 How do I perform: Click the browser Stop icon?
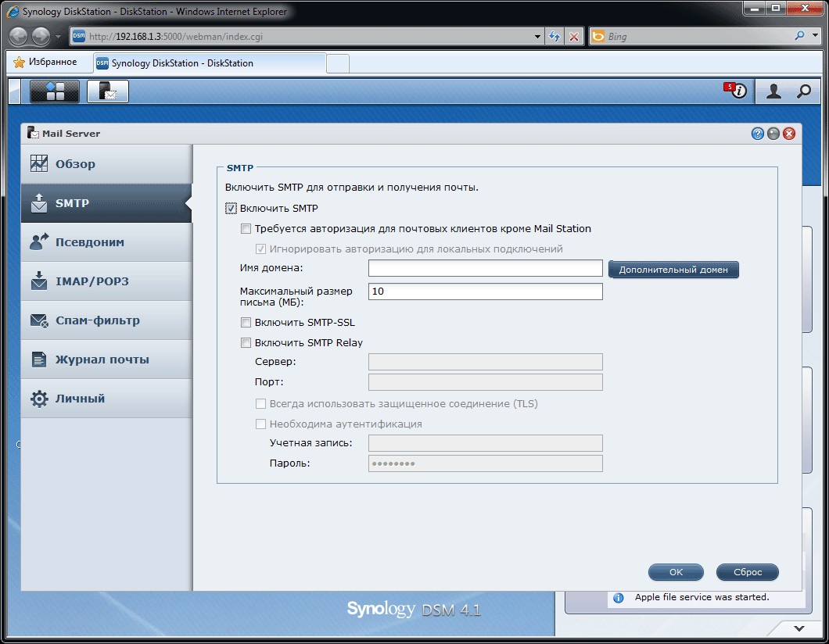pyautogui.click(x=573, y=37)
